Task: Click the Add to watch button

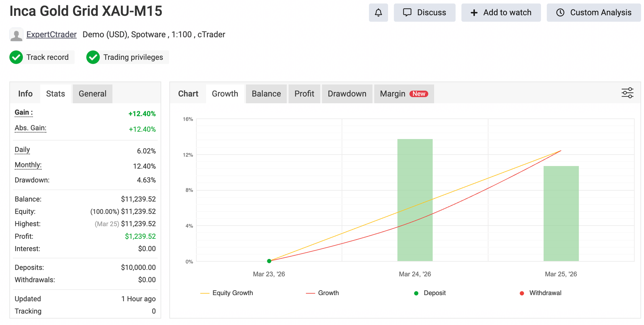Action: tap(501, 13)
